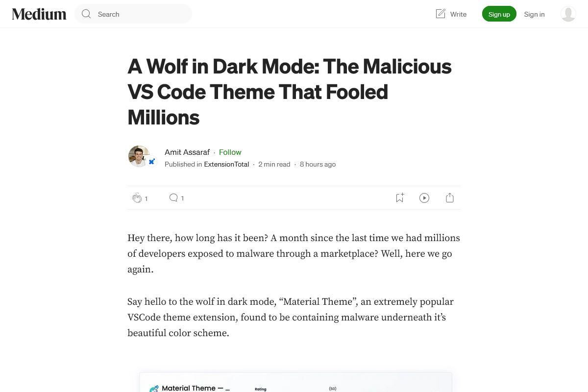The height and width of the screenshot is (392, 588).
Task: Click the Medium logo
Action: click(x=39, y=14)
